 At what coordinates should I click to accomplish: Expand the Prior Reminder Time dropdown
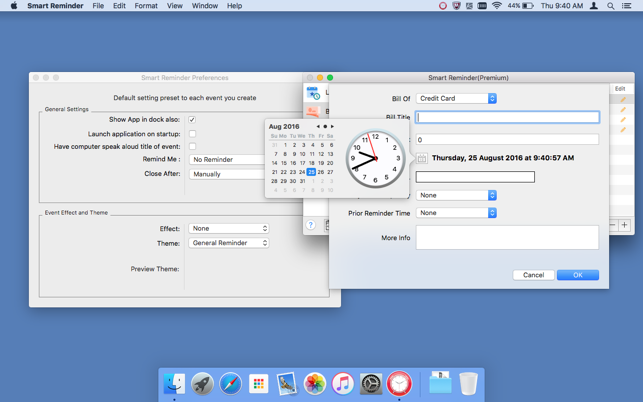456,213
